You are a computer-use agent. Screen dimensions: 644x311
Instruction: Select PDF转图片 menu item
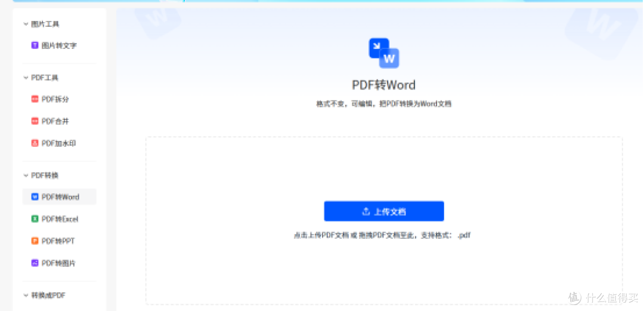60,263
